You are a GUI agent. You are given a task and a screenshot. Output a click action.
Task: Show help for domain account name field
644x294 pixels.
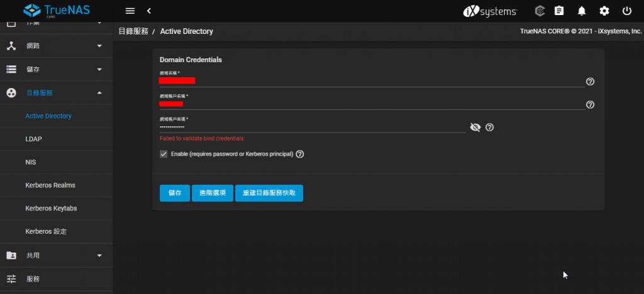coord(590,104)
